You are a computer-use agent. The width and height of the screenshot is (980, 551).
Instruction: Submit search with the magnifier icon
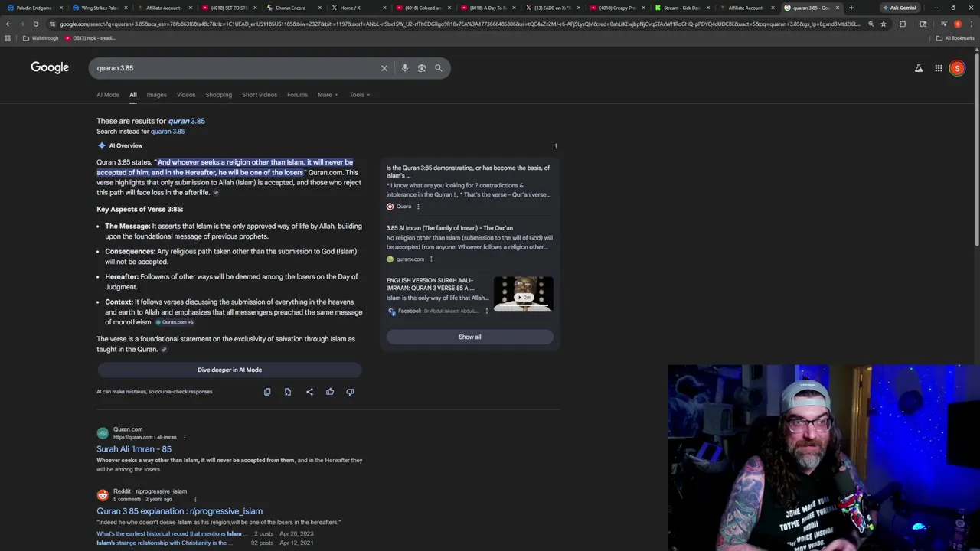pyautogui.click(x=439, y=68)
